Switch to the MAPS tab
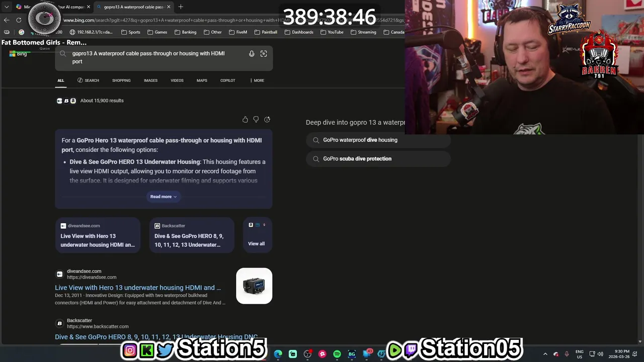 coord(202,80)
